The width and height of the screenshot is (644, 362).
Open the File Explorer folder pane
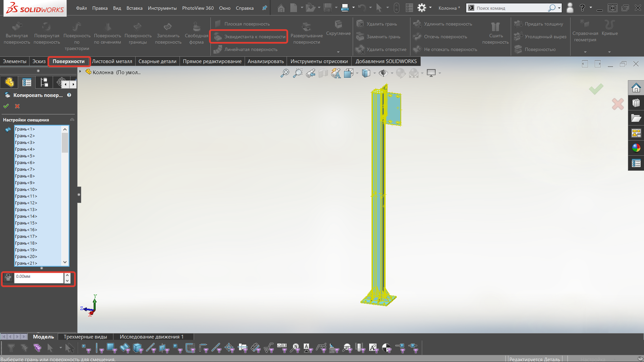tap(636, 118)
